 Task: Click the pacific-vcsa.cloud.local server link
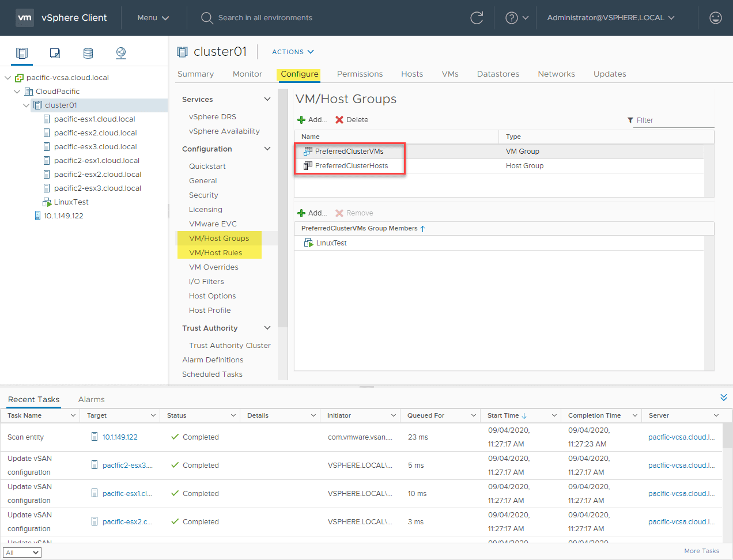(x=681, y=437)
